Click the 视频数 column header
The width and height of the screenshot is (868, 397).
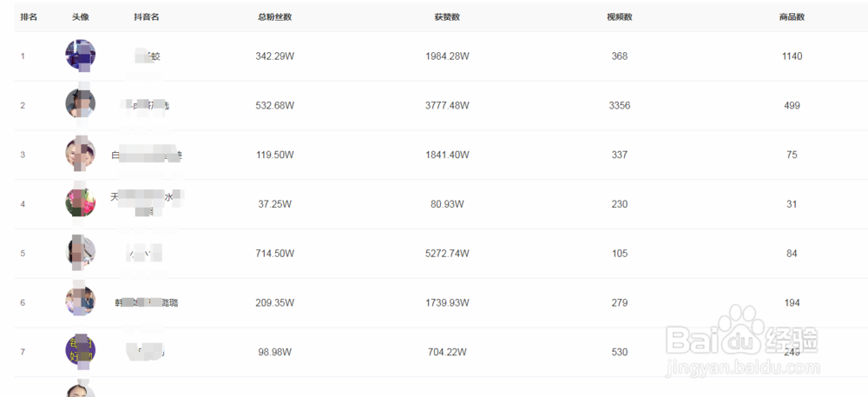620,17
